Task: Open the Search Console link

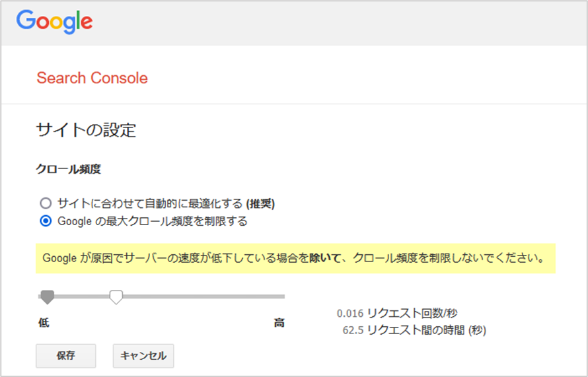Action: click(x=92, y=78)
